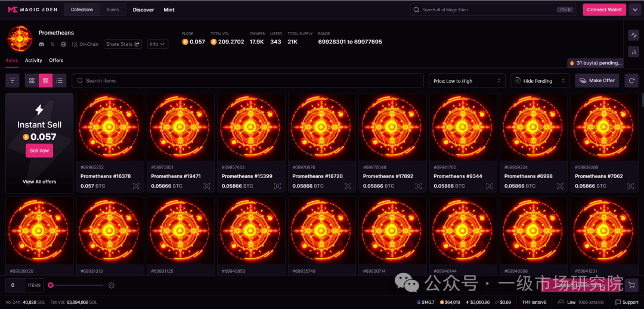Open the View All offers link

(39, 182)
